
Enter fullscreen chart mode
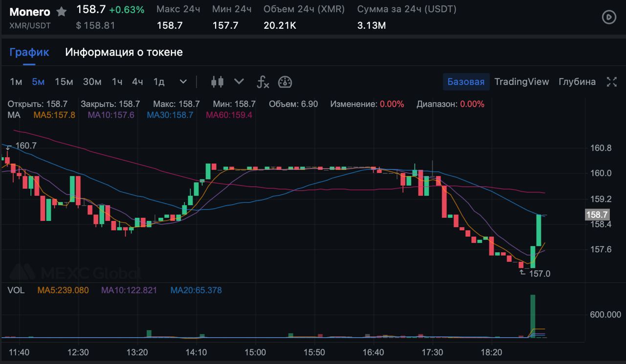pos(611,82)
